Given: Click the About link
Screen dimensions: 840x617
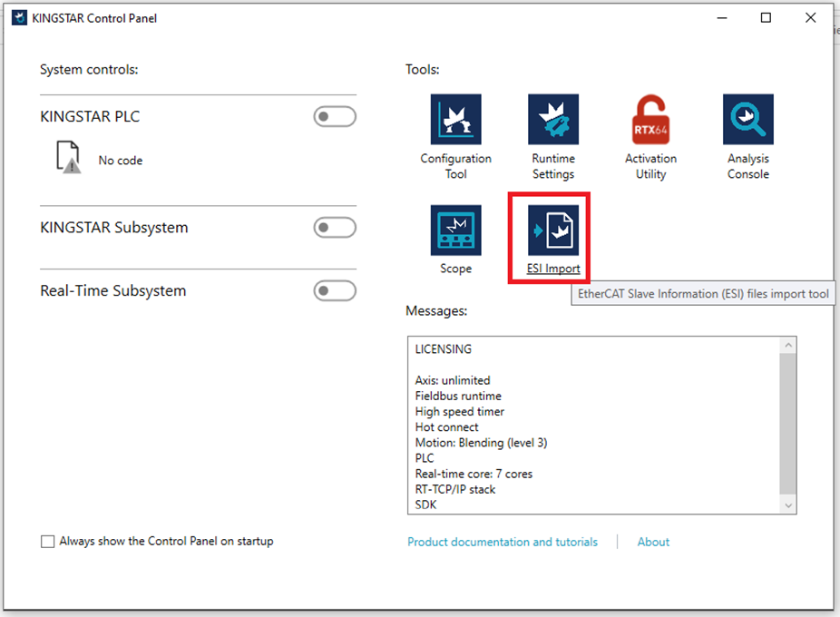Looking at the screenshot, I should click(x=653, y=542).
